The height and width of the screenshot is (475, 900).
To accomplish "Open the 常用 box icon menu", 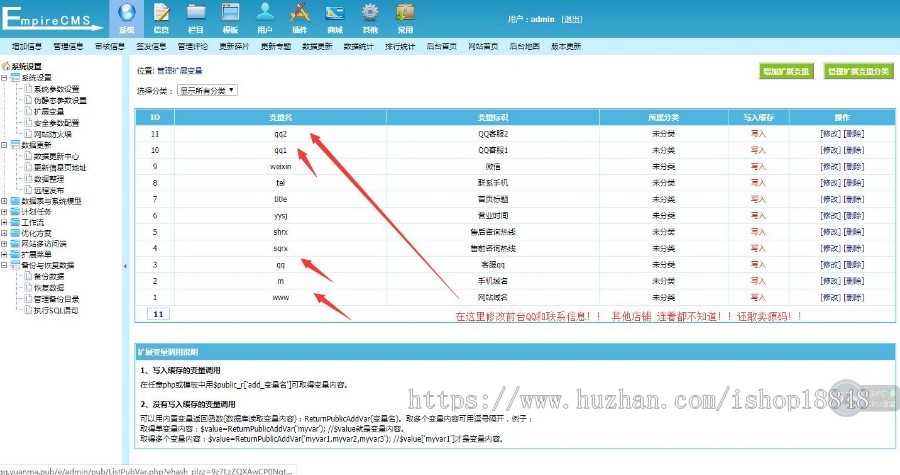I will (405, 18).
